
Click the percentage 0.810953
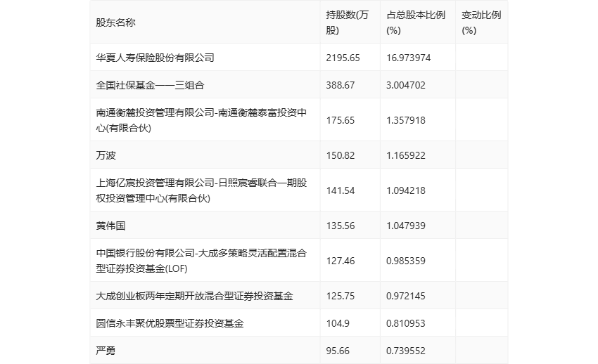coord(406,323)
